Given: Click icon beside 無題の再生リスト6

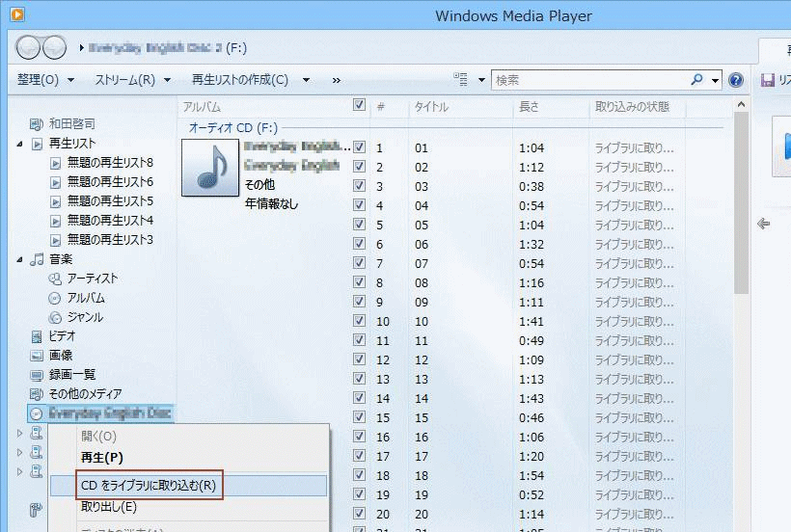Looking at the screenshot, I should [x=55, y=182].
